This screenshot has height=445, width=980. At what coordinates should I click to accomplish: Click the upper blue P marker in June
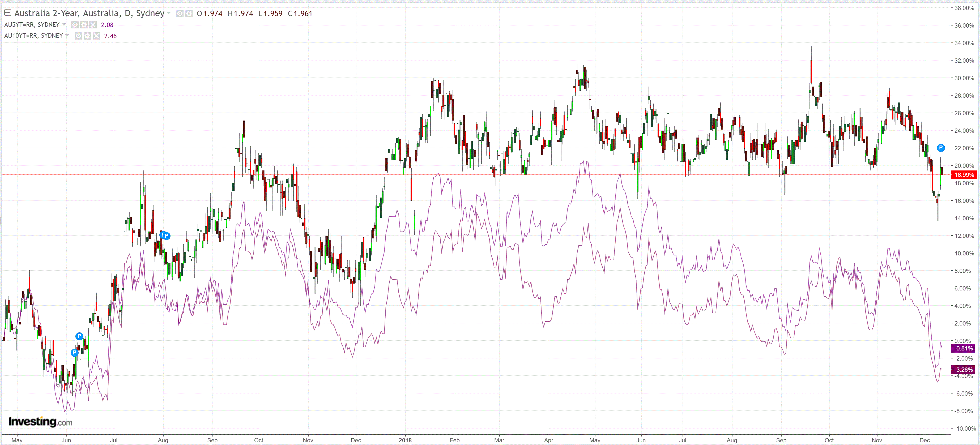[x=79, y=336]
